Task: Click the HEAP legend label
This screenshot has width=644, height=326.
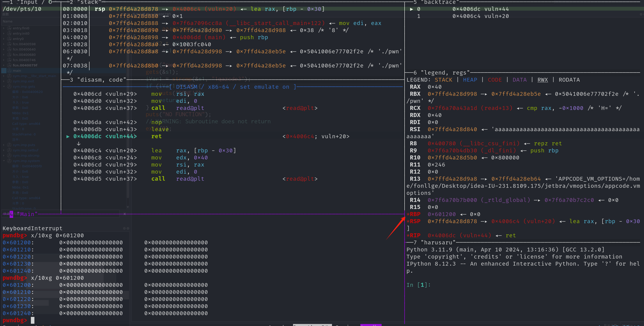Action: [470, 80]
